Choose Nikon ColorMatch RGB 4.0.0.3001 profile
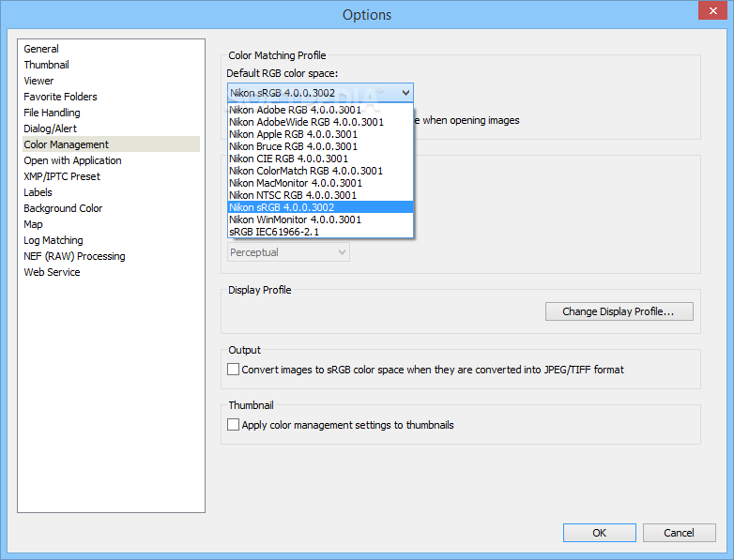The height and width of the screenshot is (560, 734). pyautogui.click(x=321, y=171)
